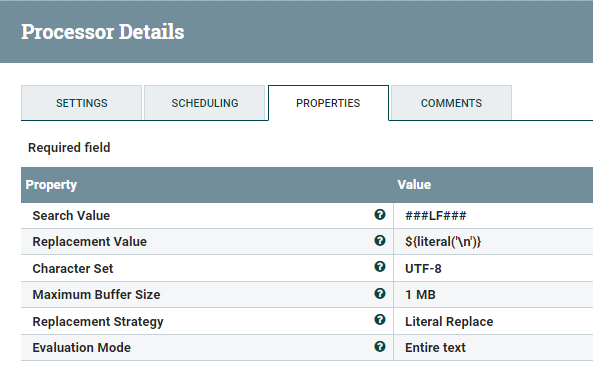Click the Value column header
Image resolution: width=593 pixels, height=383 pixels.
click(x=414, y=185)
